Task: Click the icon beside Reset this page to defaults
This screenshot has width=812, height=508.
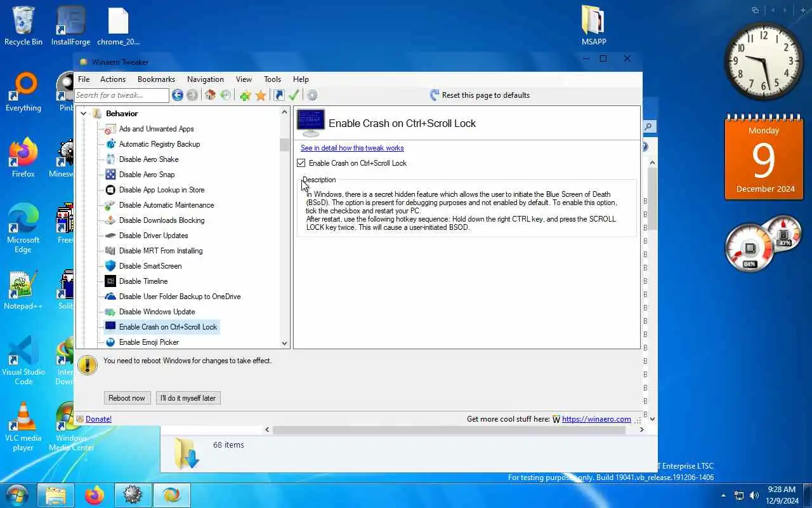Action: [435, 95]
